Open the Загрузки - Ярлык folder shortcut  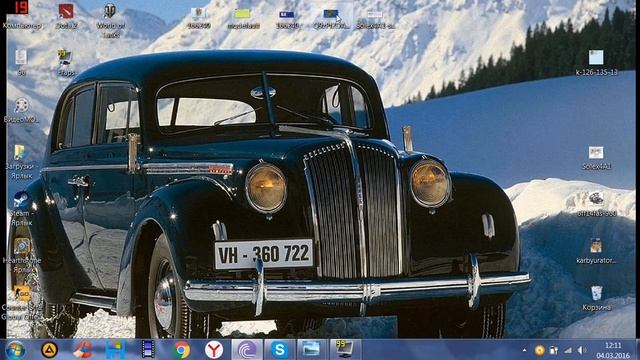[20, 162]
